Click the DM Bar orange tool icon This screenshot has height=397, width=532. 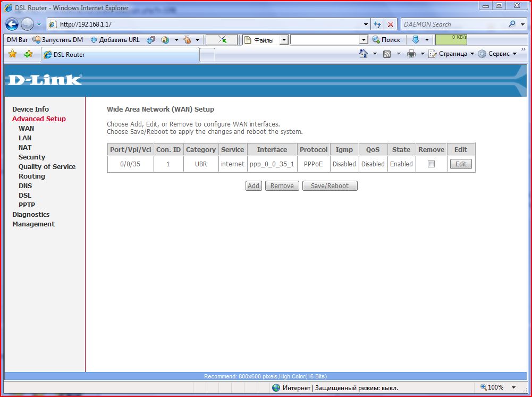pyautogui.click(x=187, y=40)
